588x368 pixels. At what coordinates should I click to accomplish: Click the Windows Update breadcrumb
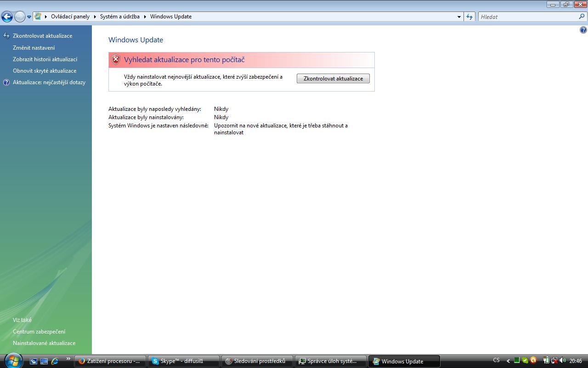171,17
